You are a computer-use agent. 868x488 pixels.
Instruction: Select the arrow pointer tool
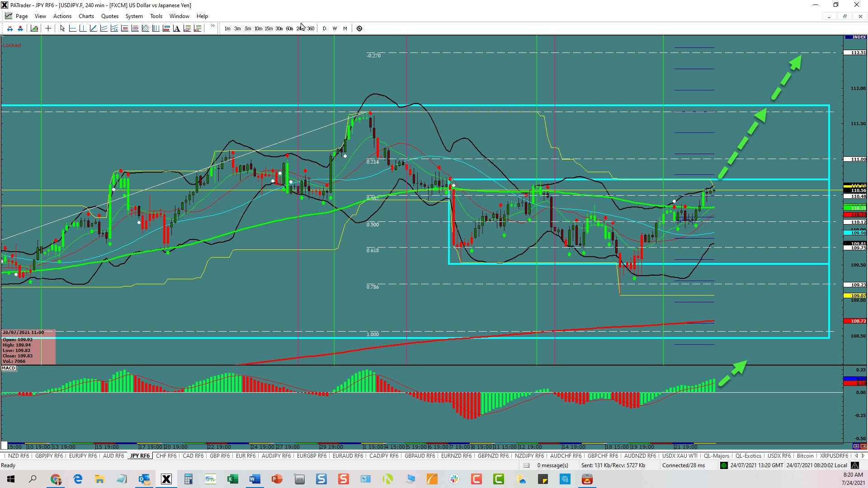[62, 28]
